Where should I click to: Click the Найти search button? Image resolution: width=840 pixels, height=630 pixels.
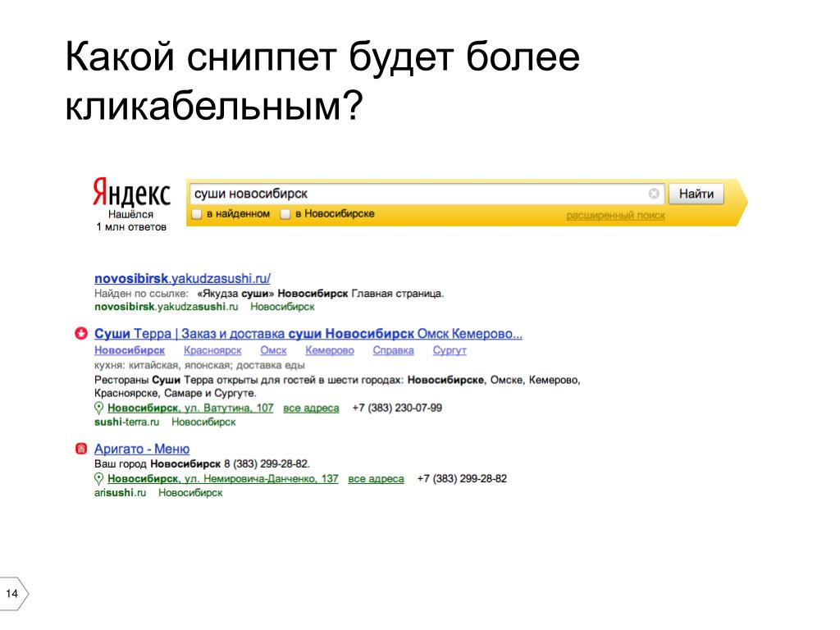coord(696,194)
